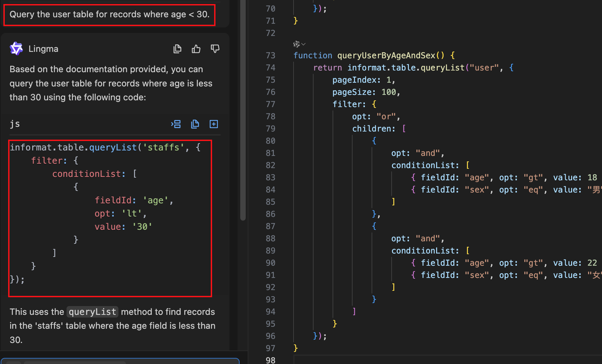Click the inline queryList code reference
This screenshot has width=602, height=364.
pyautogui.click(x=92, y=312)
